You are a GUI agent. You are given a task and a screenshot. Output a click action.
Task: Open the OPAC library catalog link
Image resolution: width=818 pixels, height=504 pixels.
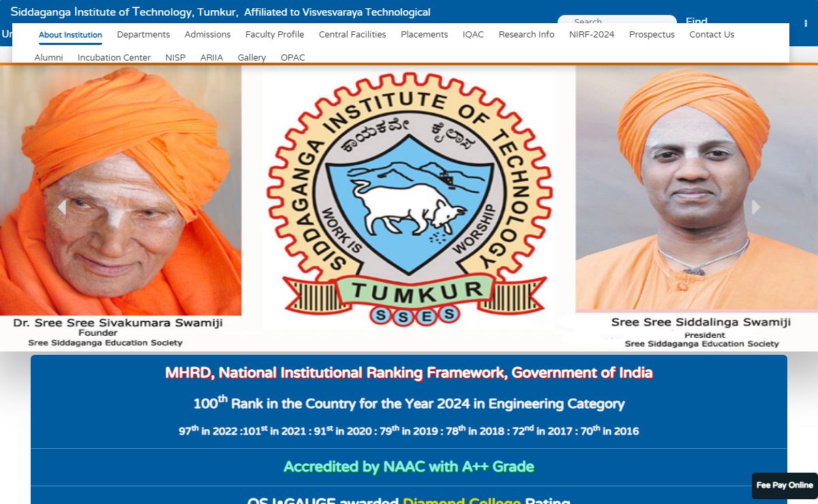(293, 58)
